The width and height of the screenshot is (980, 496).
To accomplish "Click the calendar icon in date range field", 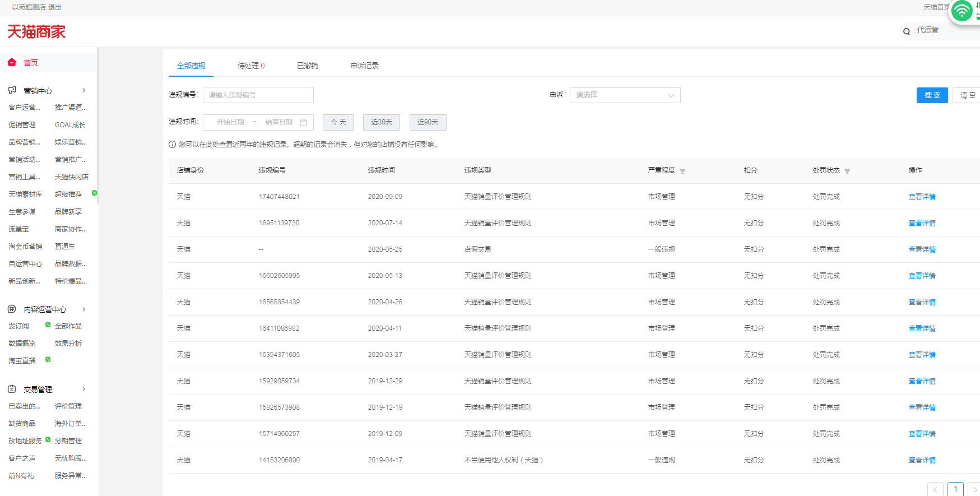I will point(304,122).
